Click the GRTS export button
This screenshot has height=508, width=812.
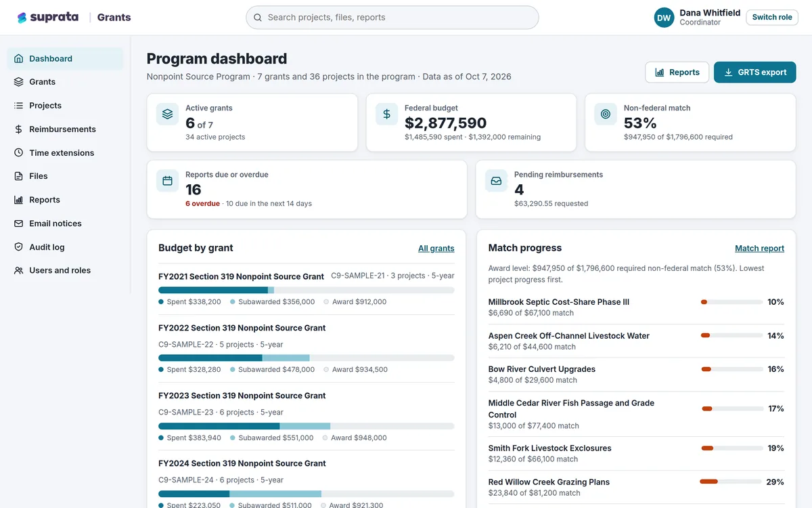[x=755, y=72]
